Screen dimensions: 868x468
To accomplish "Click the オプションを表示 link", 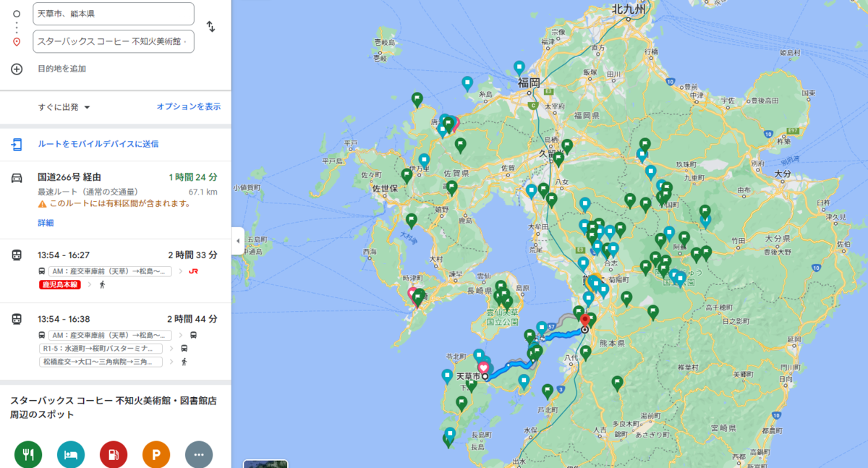I will pyautogui.click(x=189, y=106).
